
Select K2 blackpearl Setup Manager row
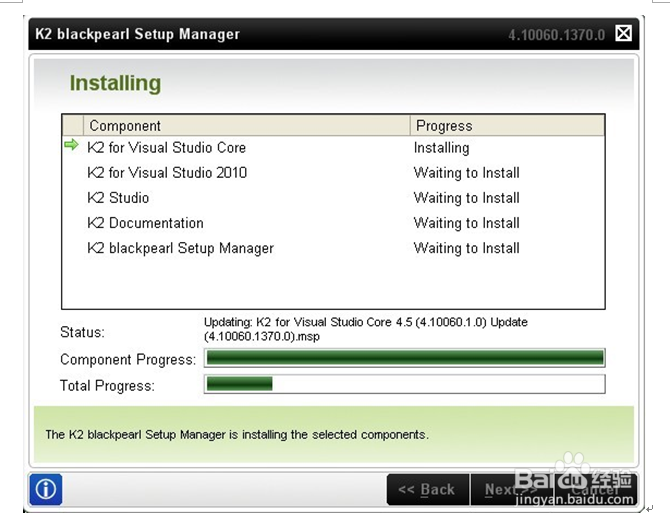[333, 248]
